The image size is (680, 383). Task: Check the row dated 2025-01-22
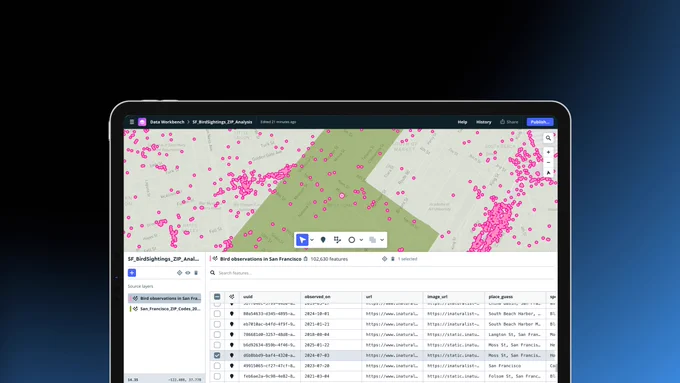[217, 345]
